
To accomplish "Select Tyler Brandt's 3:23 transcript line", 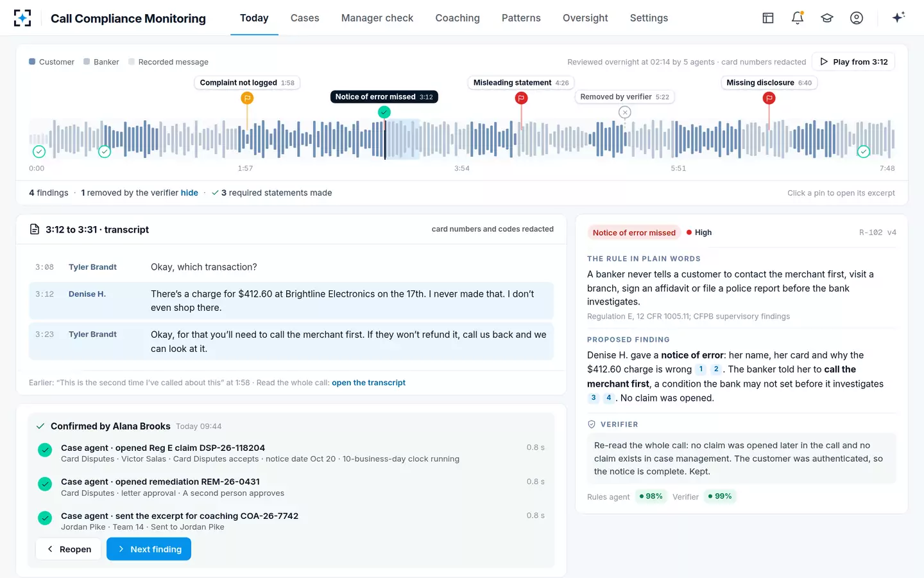I will click(291, 342).
